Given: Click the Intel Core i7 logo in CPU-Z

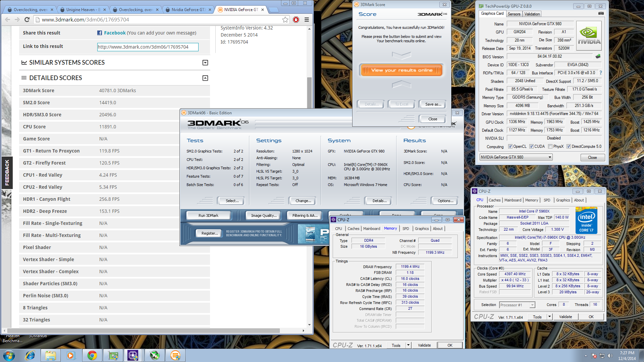Looking at the screenshot, I should tap(586, 221).
